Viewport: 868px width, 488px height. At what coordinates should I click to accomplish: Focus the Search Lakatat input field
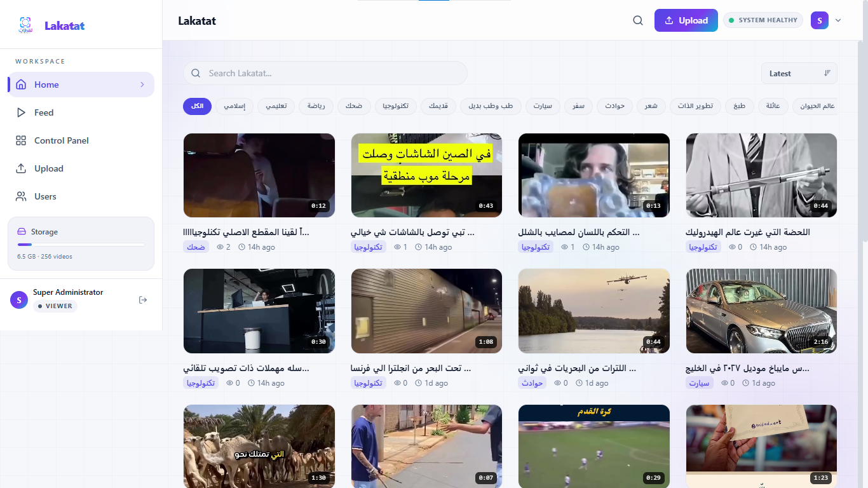[x=325, y=73]
